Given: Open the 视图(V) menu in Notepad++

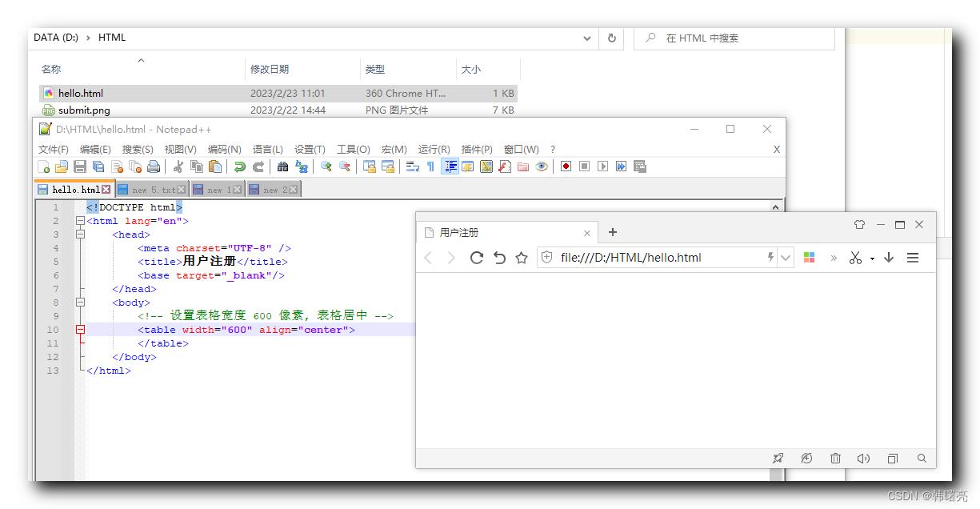Looking at the screenshot, I should pyautogui.click(x=180, y=150).
